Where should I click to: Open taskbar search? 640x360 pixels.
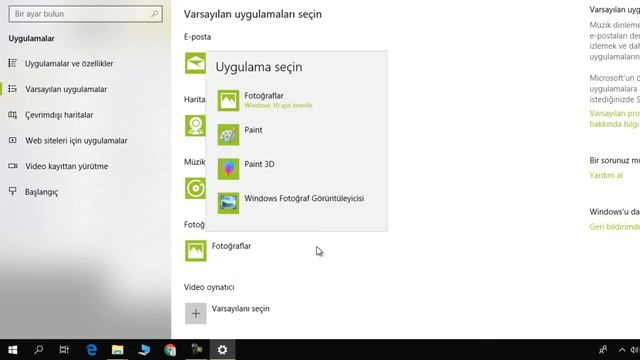pyautogui.click(x=38, y=350)
